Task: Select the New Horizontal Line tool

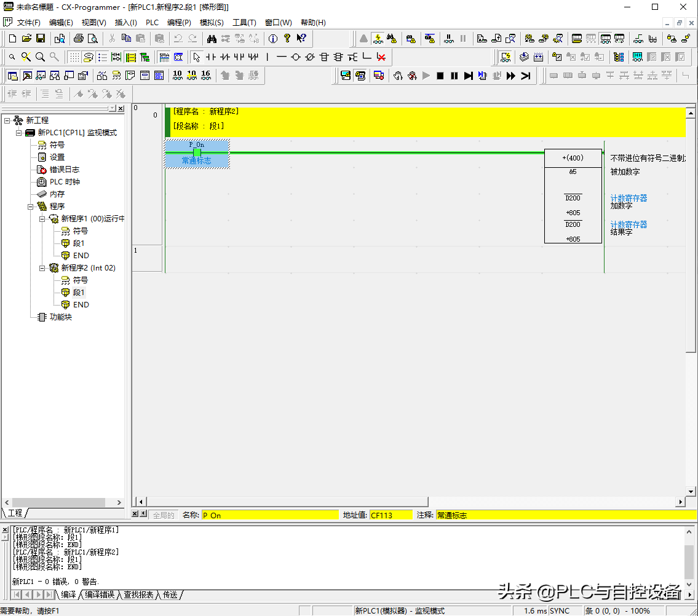Action: point(281,57)
